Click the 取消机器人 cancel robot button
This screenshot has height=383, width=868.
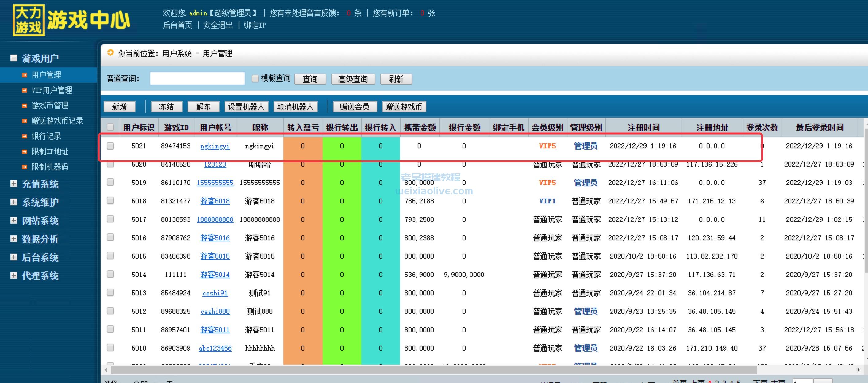tap(295, 106)
